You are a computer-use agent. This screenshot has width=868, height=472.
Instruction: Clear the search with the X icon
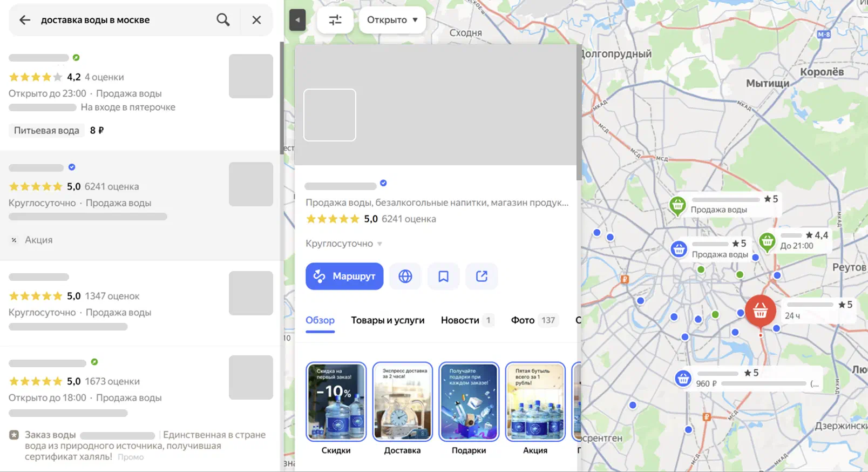[256, 20]
